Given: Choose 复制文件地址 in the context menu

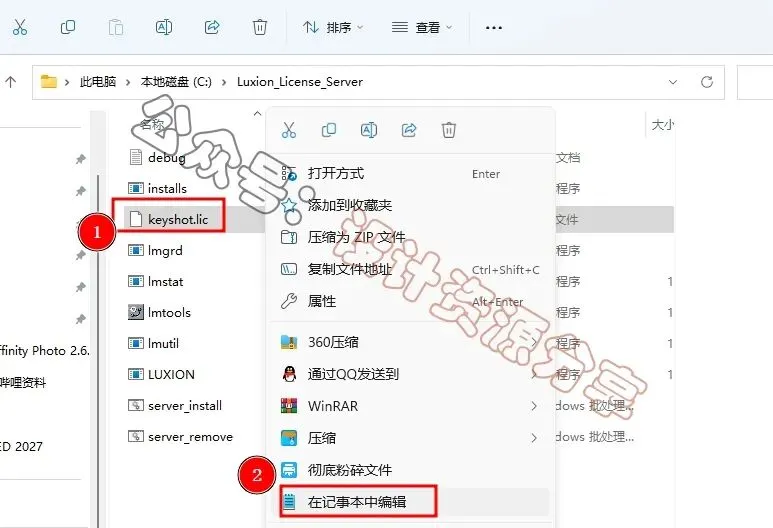Looking at the screenshot, I should pos(411,269).
